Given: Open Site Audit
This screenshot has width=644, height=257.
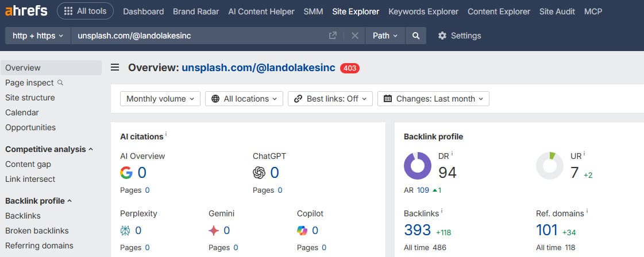Looking at the screenshot, I should point(557,11).
